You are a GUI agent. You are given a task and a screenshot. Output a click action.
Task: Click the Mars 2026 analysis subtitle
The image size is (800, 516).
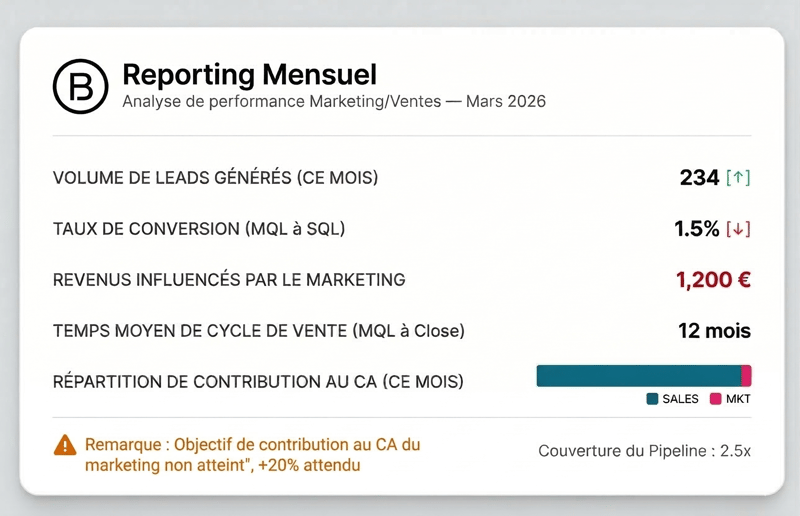333,102
